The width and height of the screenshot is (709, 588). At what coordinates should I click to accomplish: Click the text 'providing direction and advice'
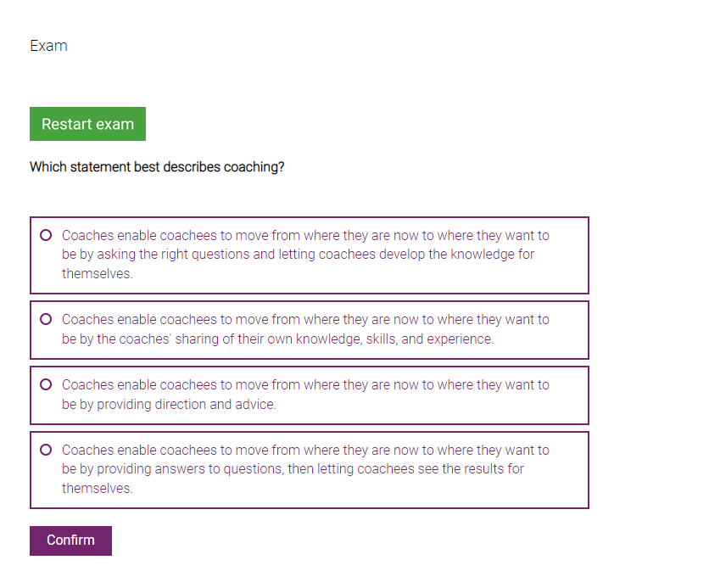click(x=182, y=404)
